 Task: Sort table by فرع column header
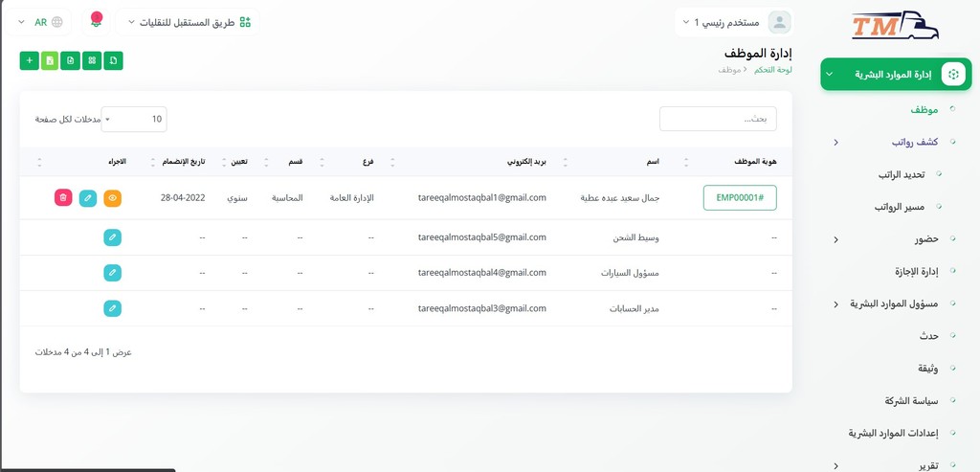coord(368,162)
